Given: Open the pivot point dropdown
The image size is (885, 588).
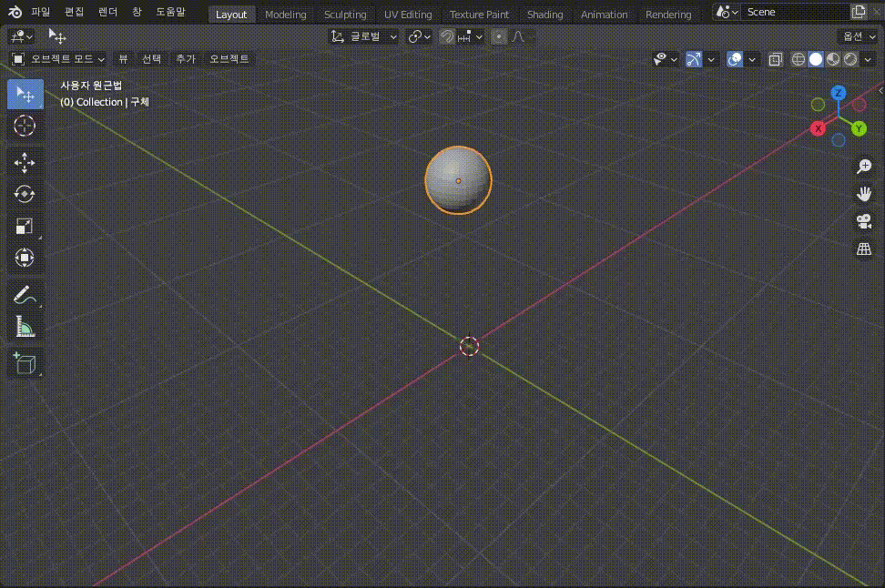Looking at the screenshot, I should coord(420,36).
